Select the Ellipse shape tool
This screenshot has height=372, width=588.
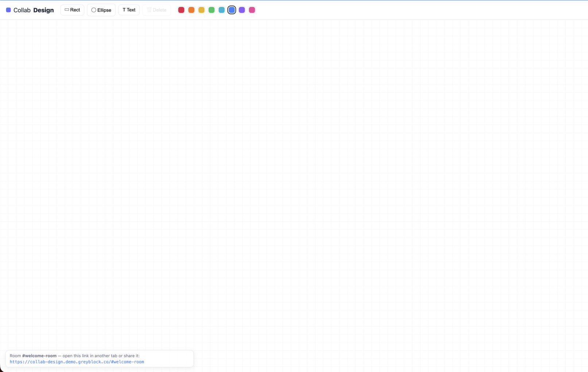[x=101, y=10]
